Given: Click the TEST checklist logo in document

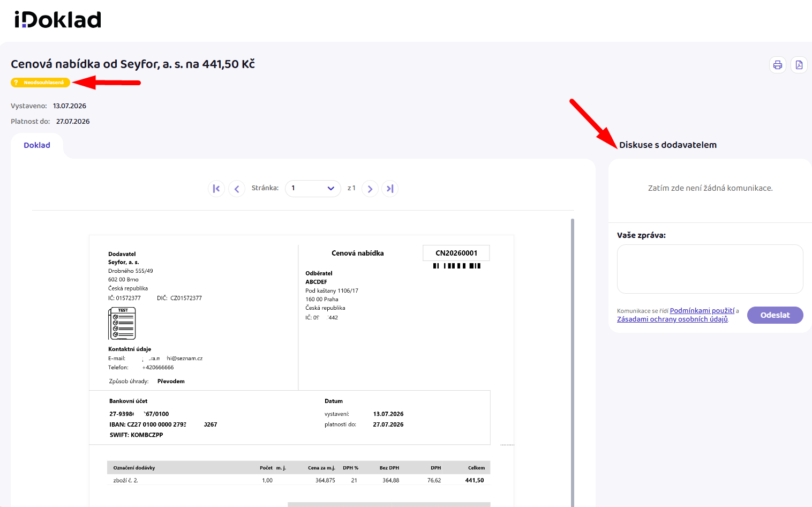Looking at the screenshot, I should tap(122, 324).
